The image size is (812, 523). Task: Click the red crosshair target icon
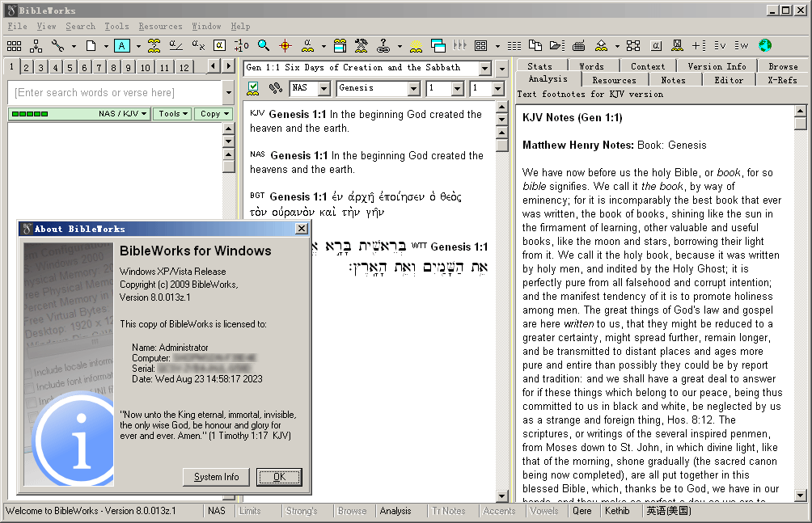click(285, 46)
